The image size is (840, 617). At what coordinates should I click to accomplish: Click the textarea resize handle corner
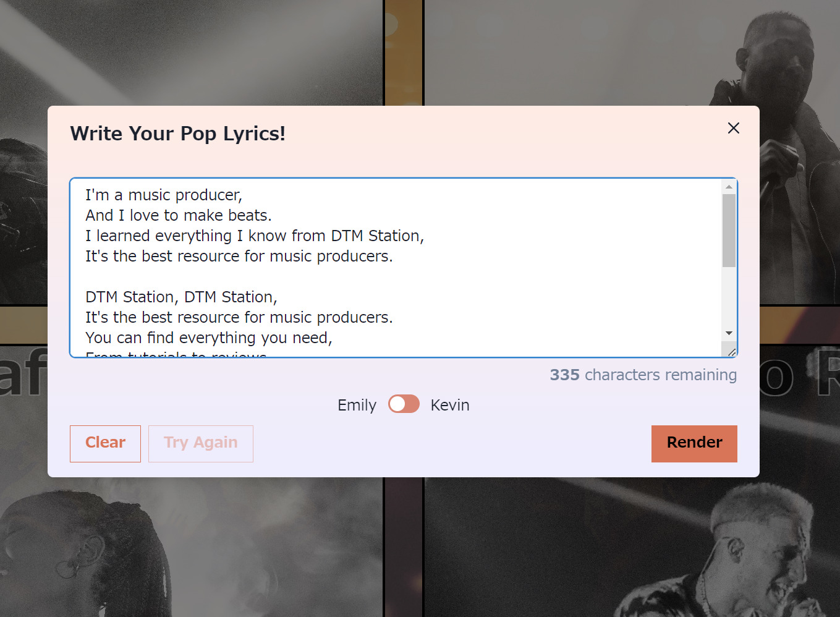pyautogui.click(x=731, y=351)
